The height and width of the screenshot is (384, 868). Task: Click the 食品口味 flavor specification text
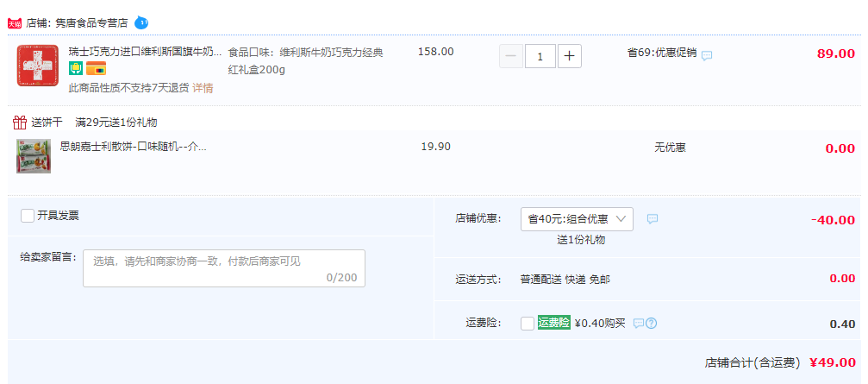point(306,61)
